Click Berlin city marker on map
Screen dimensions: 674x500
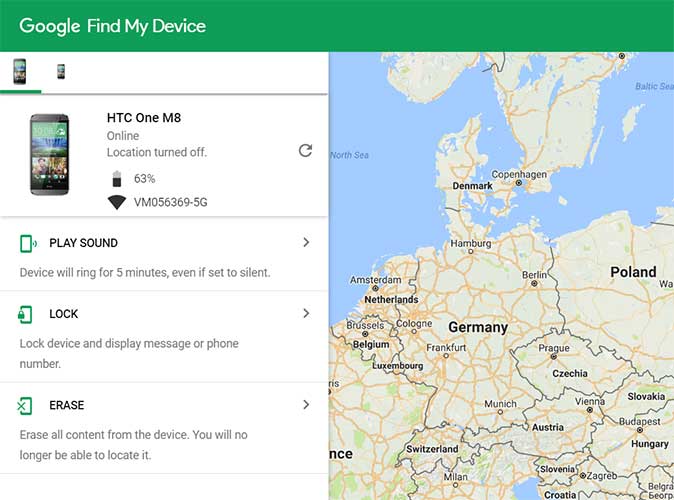534,283
